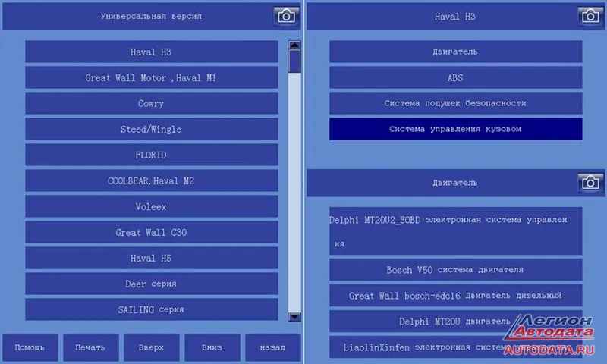Choose the Voleex model
The image size is (607, 364).
(151, 206)
